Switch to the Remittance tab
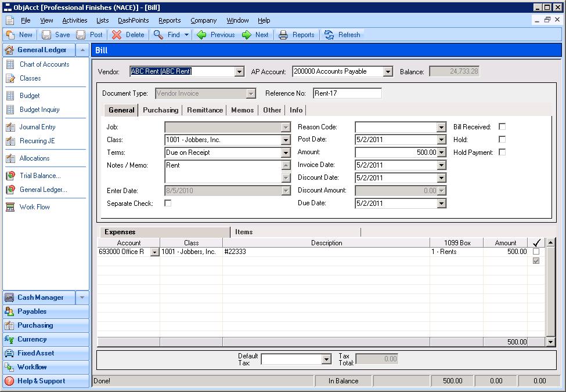Viewport: 566px width, 392px height. 205,110
